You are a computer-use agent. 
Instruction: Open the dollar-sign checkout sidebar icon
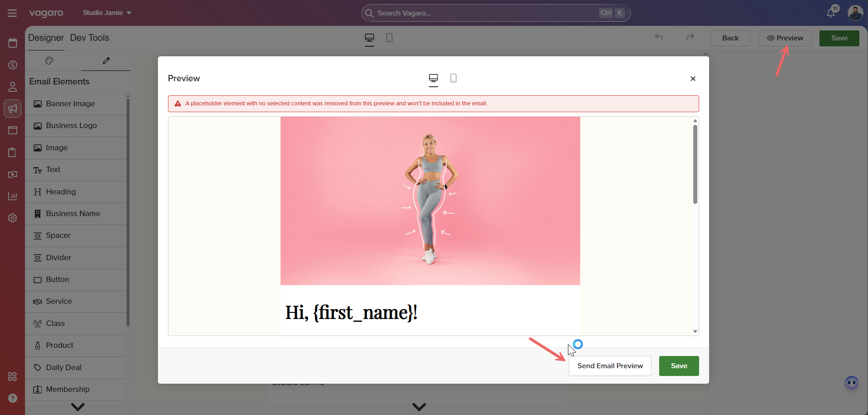[13, 65]
